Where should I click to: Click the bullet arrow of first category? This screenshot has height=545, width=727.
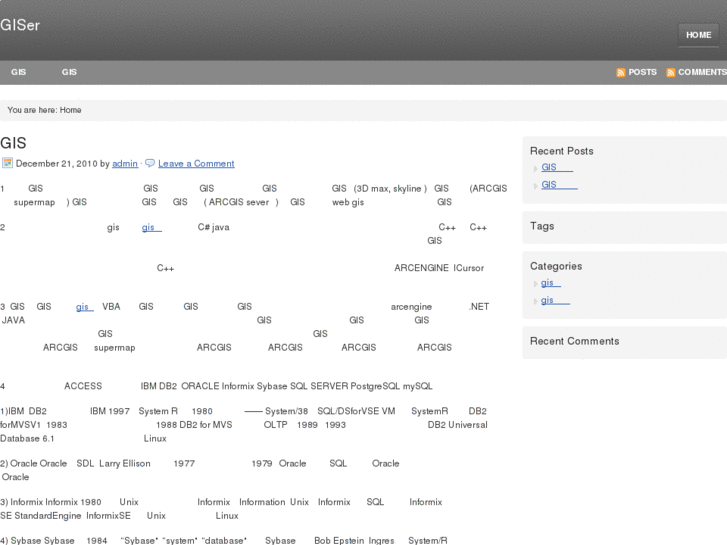pyautogui.click(x=536, y=283)
